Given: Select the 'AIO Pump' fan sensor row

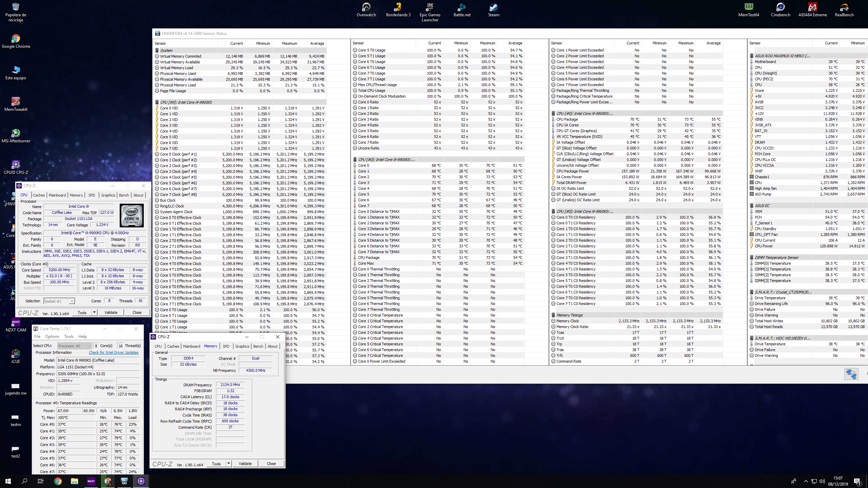Looking at the screenshot, I should [x=808, y=194].
